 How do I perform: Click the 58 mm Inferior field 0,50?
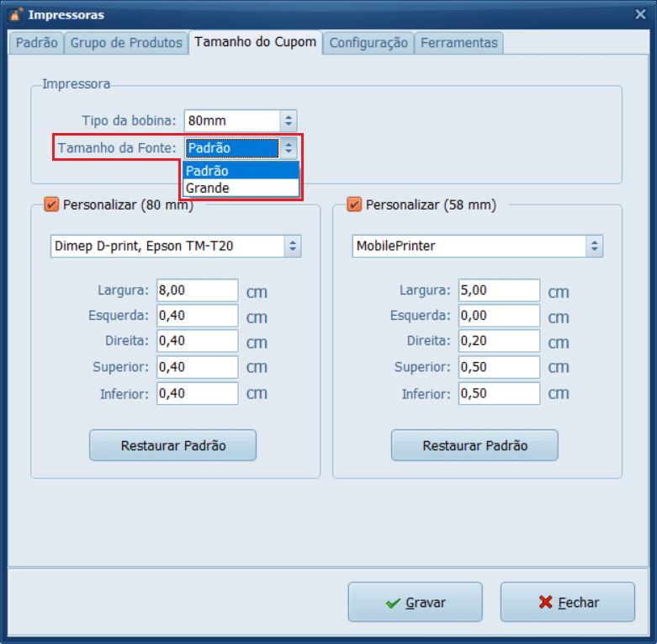[x=499, y=393]
